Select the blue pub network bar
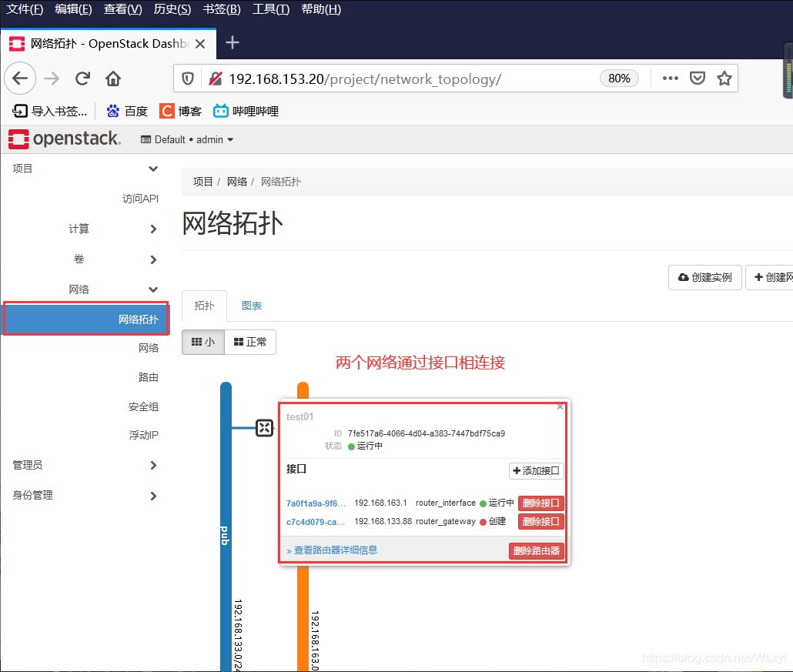 (x=226, y=526)
